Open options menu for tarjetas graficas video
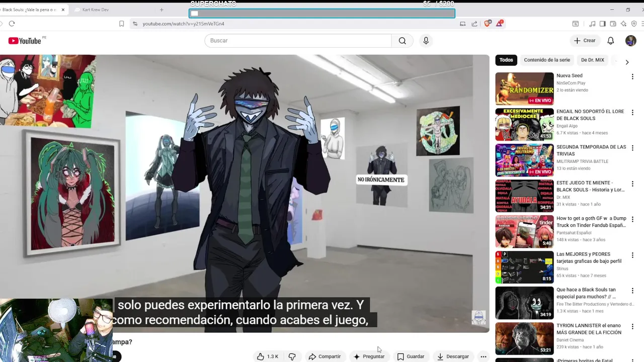Image resolution: width=644 pixels, height=362 pixels. (632, 255)
